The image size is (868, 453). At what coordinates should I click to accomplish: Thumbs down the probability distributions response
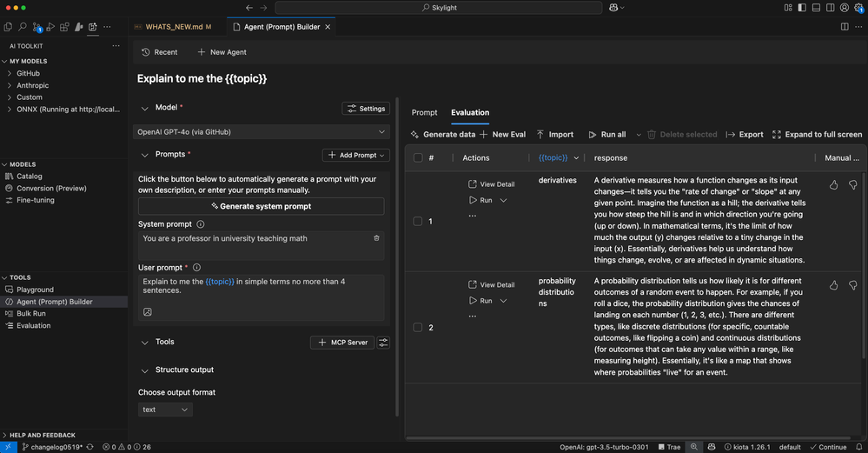853,285
